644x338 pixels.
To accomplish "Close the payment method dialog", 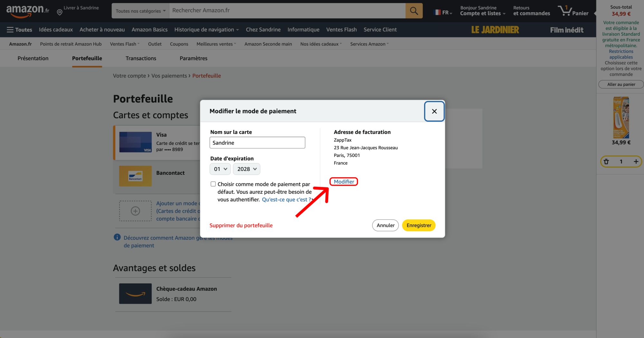I will 434,111.
